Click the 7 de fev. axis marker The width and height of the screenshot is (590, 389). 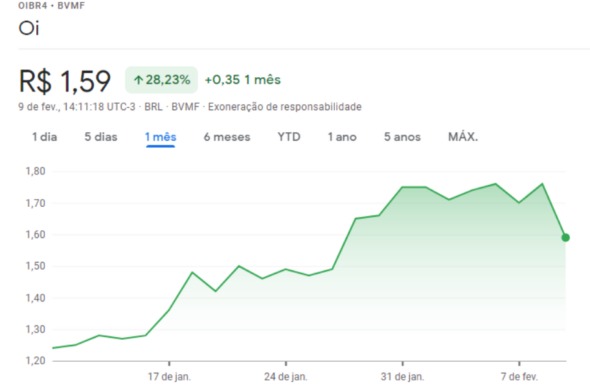pos(519,376)
